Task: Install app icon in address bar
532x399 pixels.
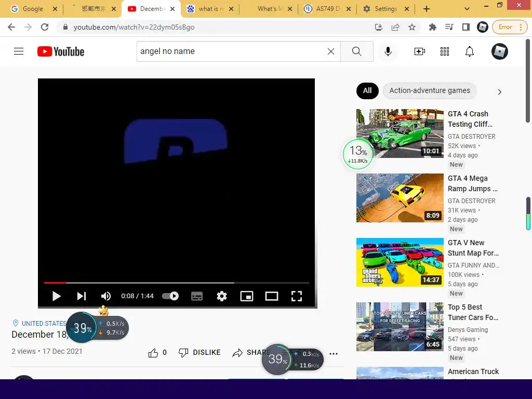Action: click(379, 27)
